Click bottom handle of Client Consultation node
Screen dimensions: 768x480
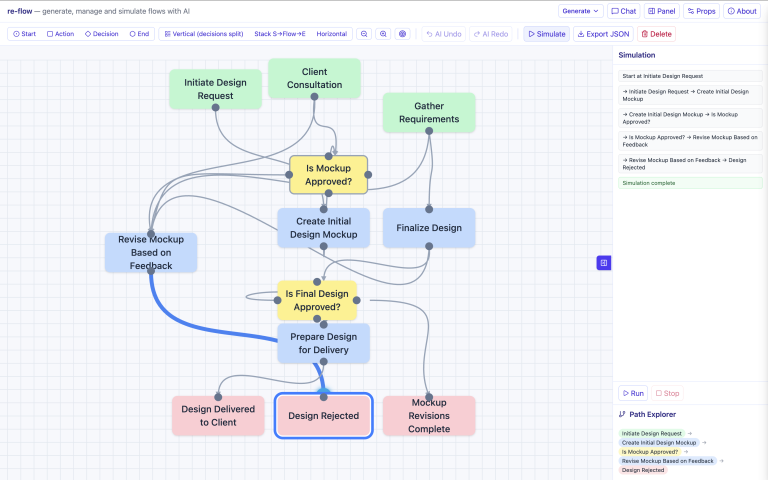pos(314,96)
